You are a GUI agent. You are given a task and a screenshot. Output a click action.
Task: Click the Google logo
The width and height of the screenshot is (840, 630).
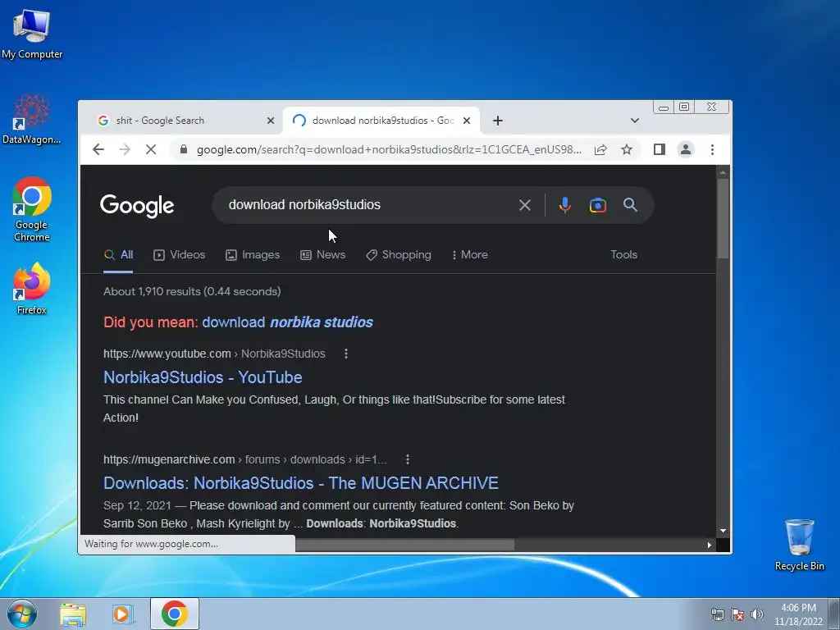tap(137, 206)
